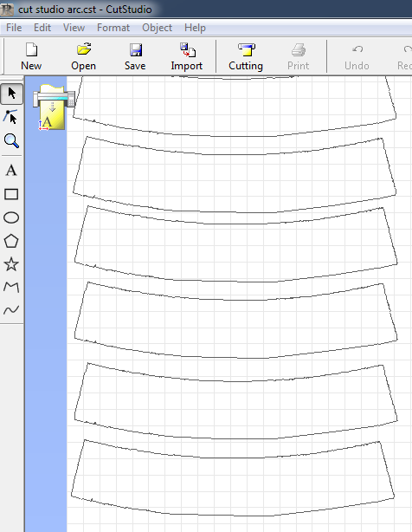This screenshot has height=532, width=412.
Task: Select the freehand curve tool
Action: pos(11,309)
